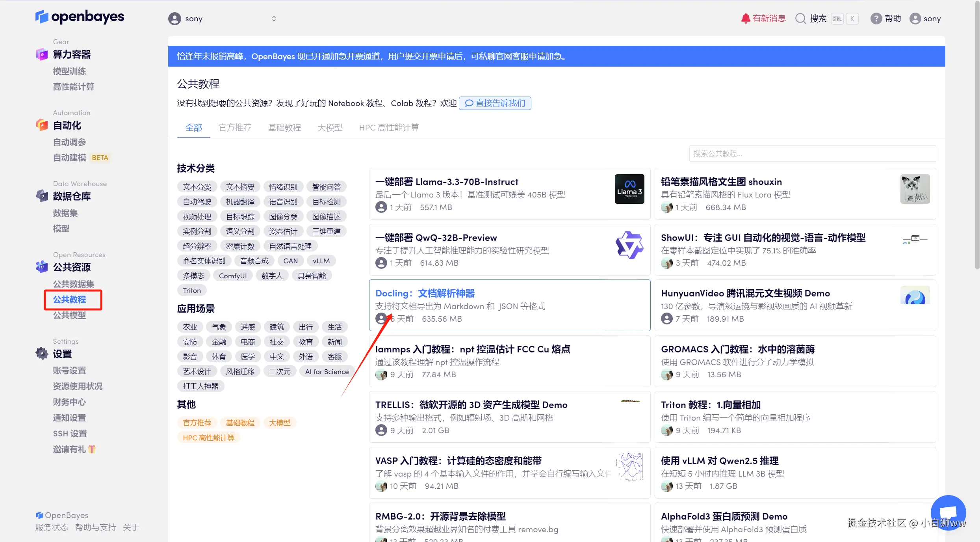This screenshot has height=542, width=980.
Task: Open the new messages bell notification
Action: [x=745, y=19]
